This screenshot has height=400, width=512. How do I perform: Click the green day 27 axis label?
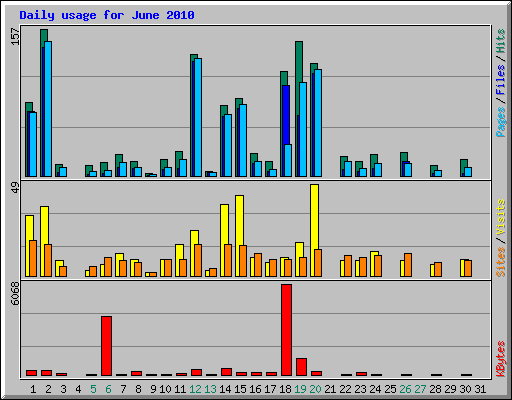420,389
